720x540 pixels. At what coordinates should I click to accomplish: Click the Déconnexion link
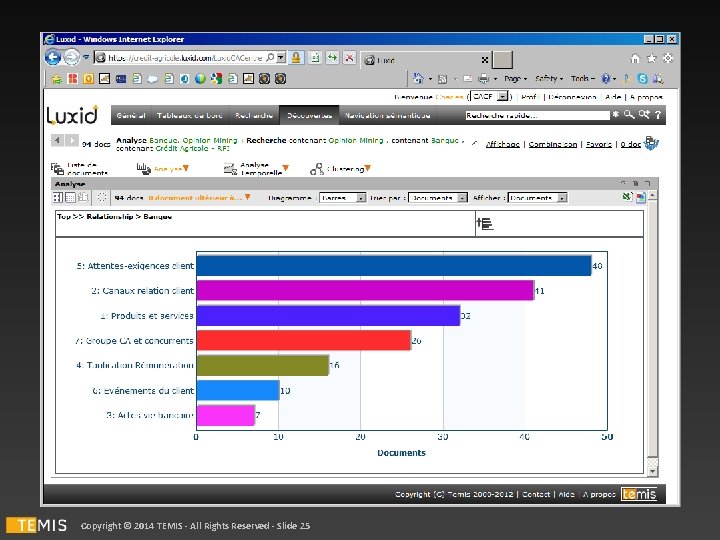572,97
